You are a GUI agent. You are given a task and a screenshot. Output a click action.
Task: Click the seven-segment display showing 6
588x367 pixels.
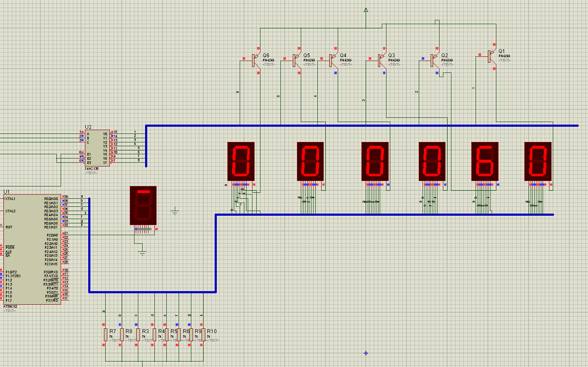tap(485, 161)
